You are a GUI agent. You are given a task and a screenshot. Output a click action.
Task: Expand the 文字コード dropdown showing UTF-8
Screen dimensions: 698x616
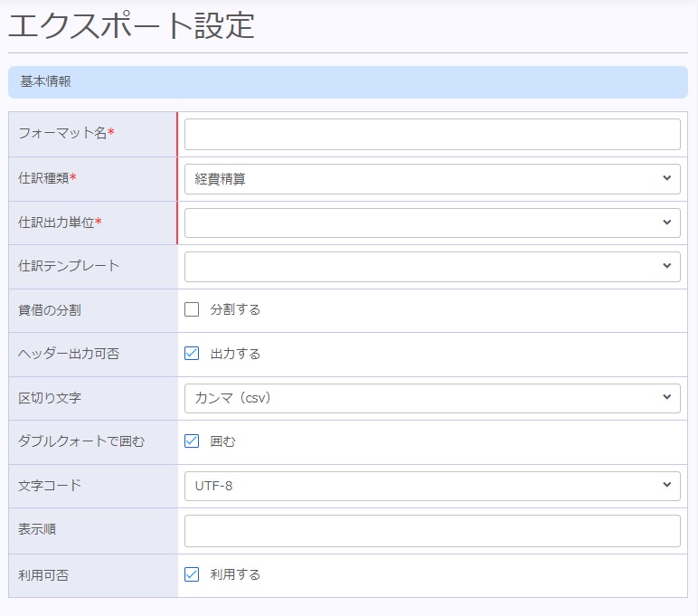point(432,486)
